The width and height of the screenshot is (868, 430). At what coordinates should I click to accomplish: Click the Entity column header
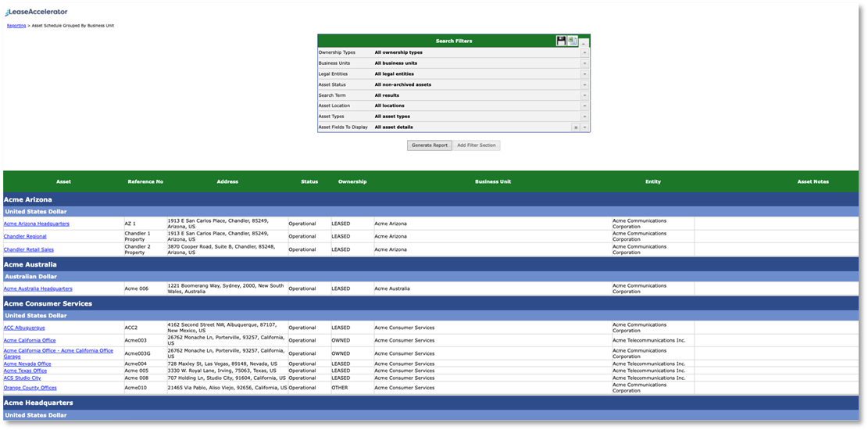(653, 181)
